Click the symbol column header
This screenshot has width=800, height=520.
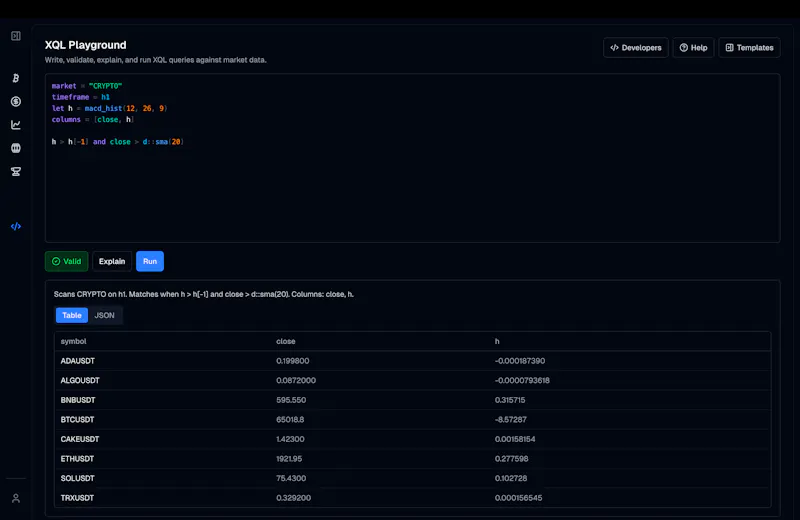click(x=73, y=341)
